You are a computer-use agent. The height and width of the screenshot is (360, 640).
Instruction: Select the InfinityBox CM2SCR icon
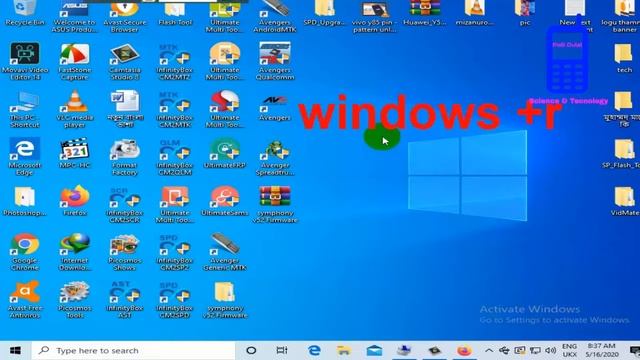click(124, 204)
